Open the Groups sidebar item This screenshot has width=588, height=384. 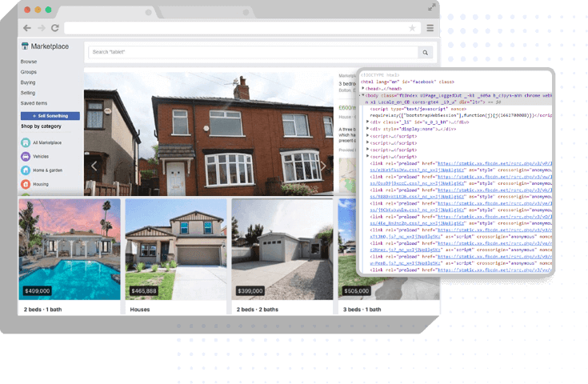(x=29, y=72)
